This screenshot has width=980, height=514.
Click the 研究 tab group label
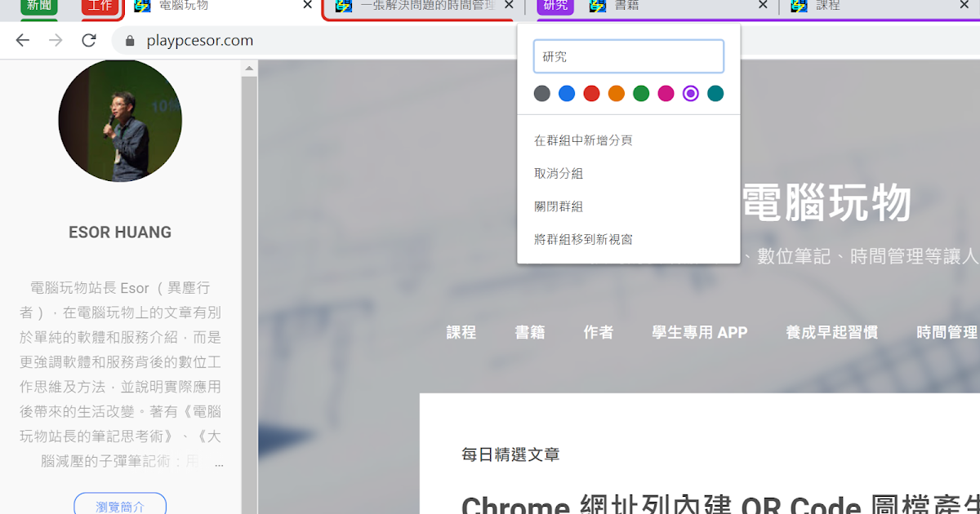point(555,6)
